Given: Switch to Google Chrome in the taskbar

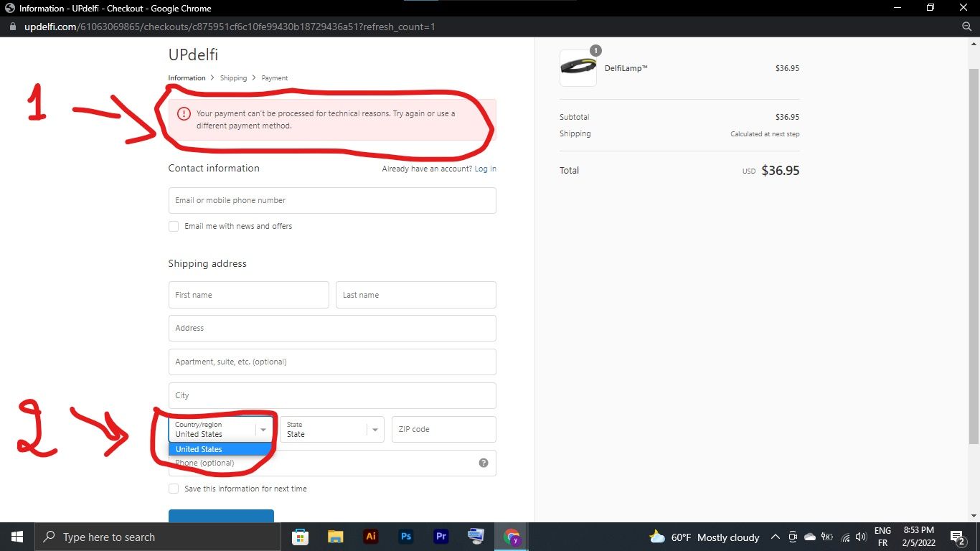Looking at the screenshot, I should coord(512,537).
